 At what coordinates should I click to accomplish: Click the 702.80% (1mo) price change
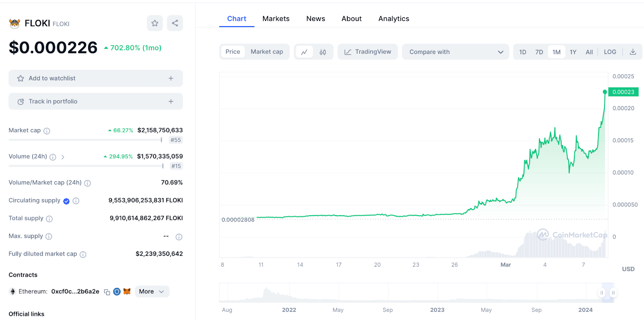[x=133, y=48]
